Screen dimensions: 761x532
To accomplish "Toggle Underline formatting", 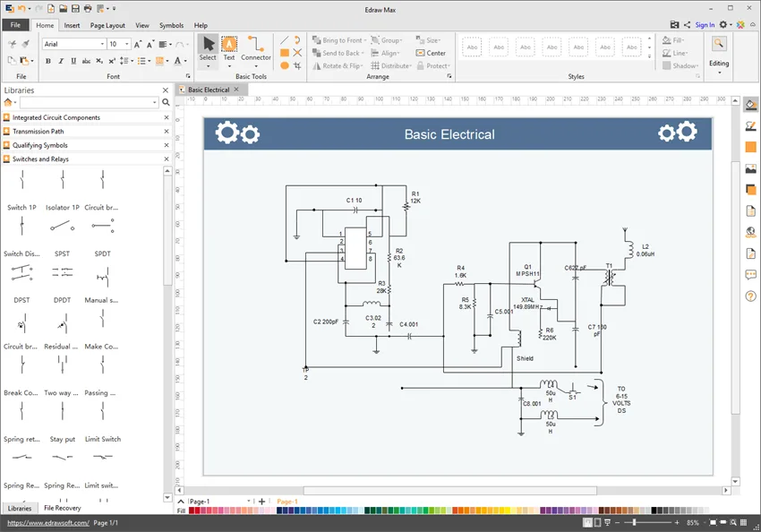I will pyautogui.click(x=73, y=61).
